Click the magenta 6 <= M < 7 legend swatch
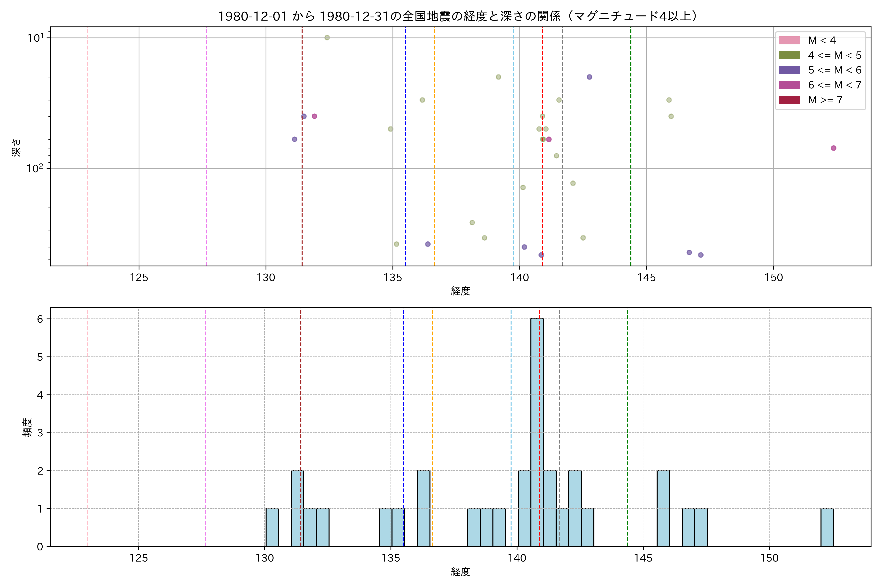The height and width of the screenshot is (588, 882). [x=789, y=85]
